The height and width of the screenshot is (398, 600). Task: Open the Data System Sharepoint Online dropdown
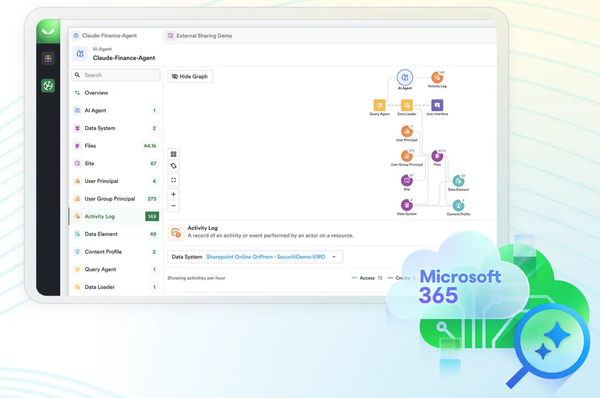(x=255, y=257)
